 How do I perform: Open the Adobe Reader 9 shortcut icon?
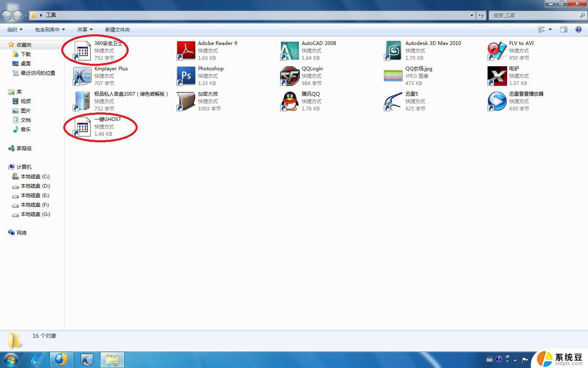point(186,51)
